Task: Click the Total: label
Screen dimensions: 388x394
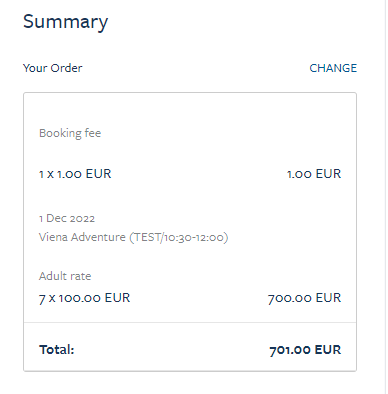Action: pos(57,350)
